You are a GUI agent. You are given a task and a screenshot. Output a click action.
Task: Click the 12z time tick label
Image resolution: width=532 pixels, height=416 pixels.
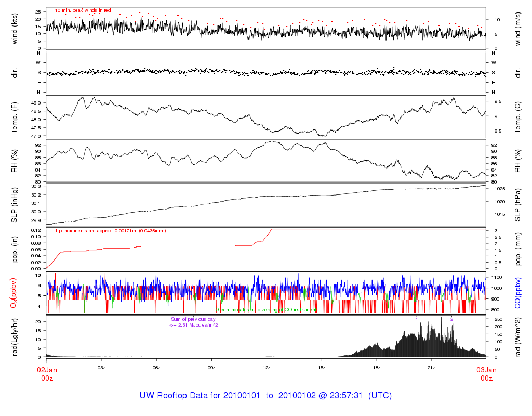coord(267,368)
